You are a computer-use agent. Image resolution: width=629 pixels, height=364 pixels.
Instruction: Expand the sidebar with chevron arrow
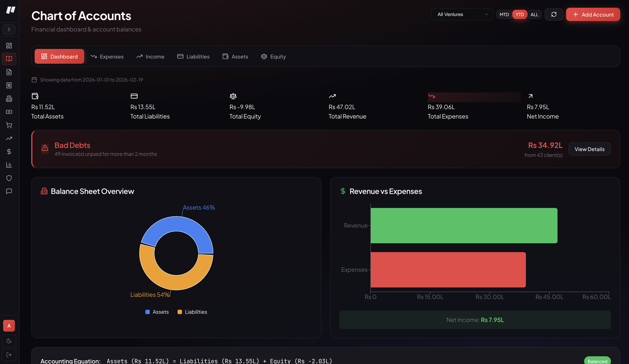tap(9, 29)
